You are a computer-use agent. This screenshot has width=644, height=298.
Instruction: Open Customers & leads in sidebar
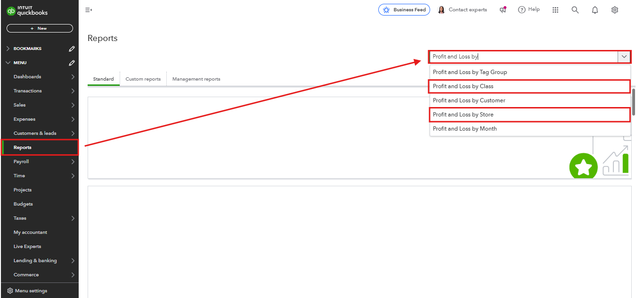[35, 133]
